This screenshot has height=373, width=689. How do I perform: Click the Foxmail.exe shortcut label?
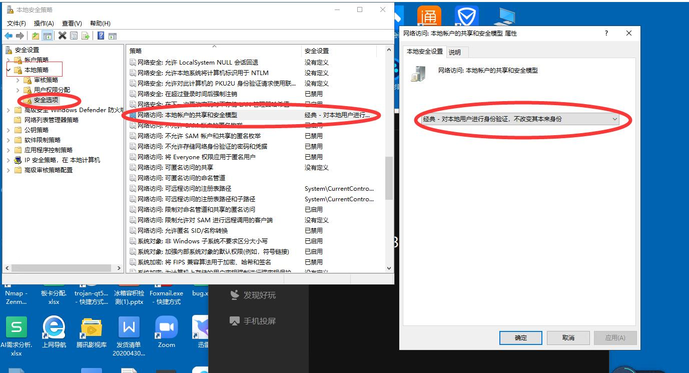[x=167, y=297]
